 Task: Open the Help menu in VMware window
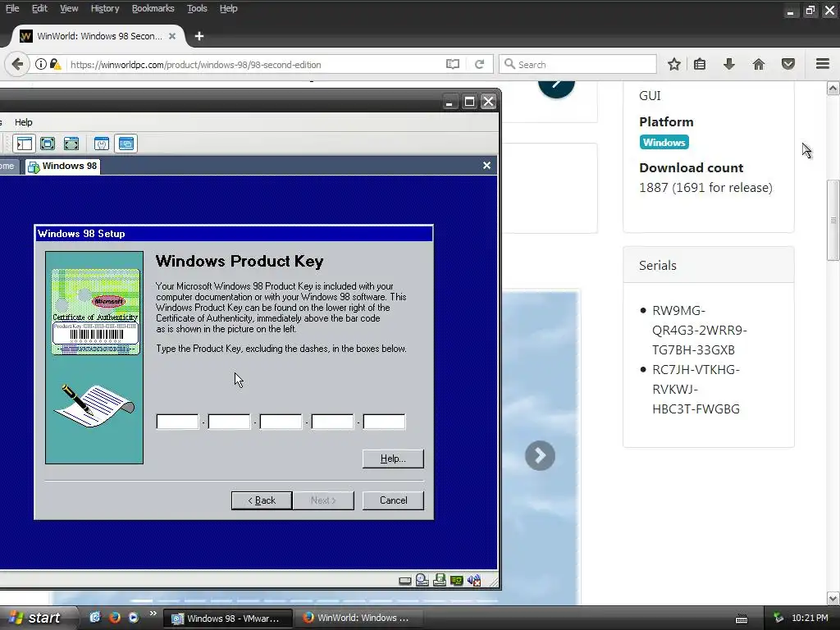point(24,122)
